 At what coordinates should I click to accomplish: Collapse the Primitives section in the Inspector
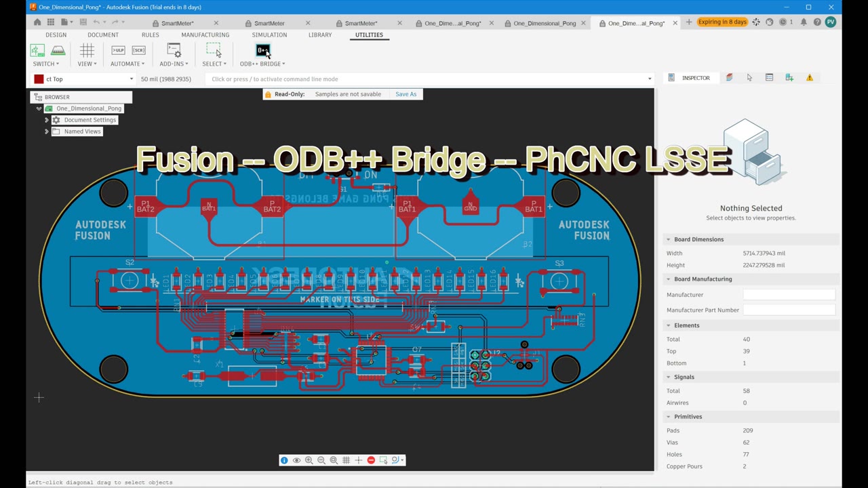[668, 417]
